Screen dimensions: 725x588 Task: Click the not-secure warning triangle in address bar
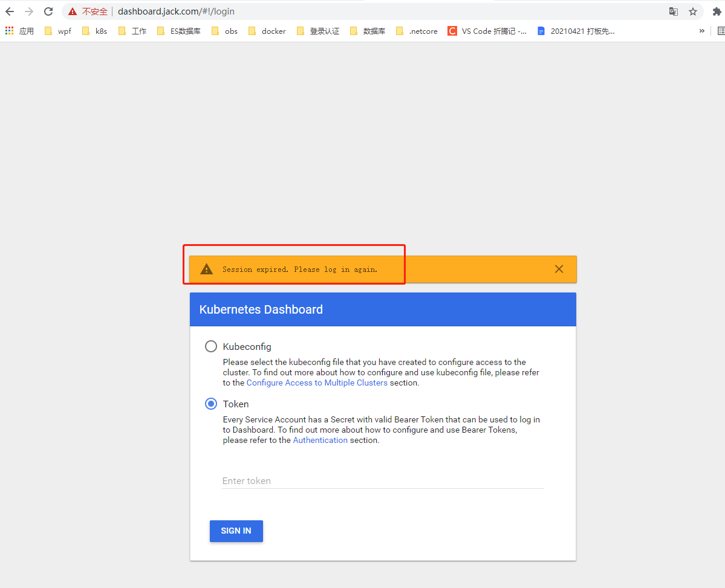click(x=73, y=11)
